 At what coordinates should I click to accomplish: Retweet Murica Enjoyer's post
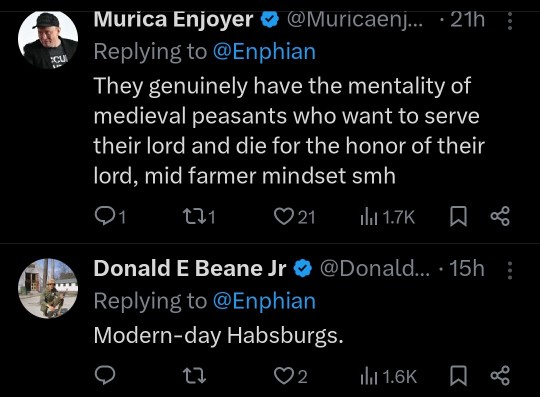click(x=199, y=217)
